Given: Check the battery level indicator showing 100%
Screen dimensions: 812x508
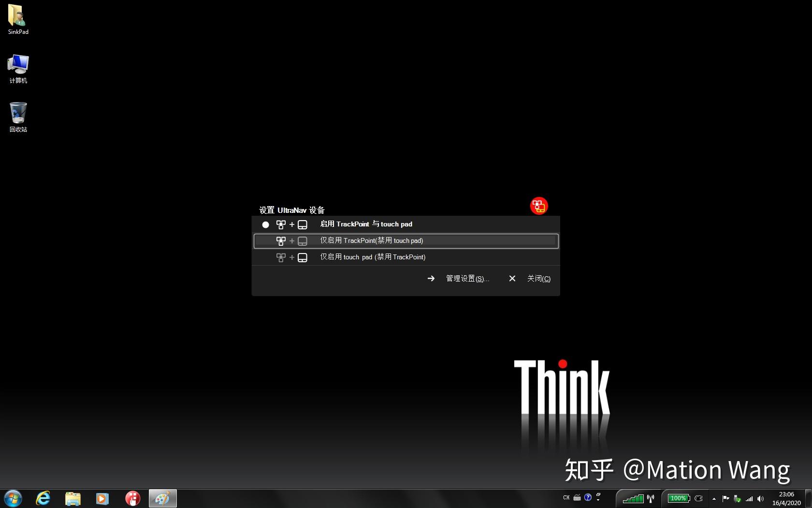Looking at the screenshot, I should [678, 498].
